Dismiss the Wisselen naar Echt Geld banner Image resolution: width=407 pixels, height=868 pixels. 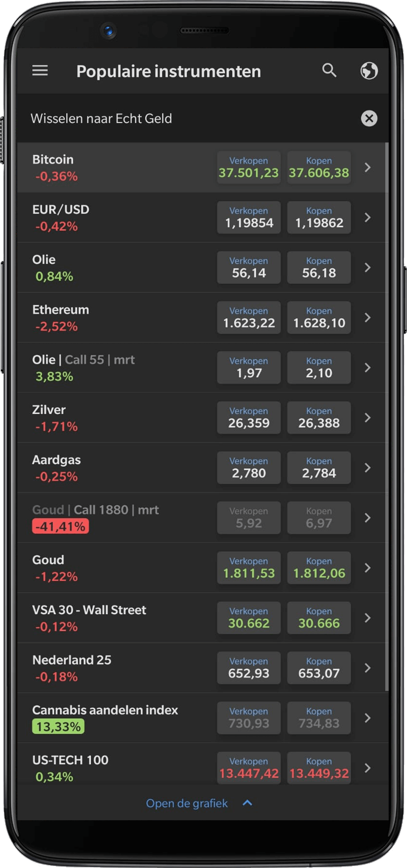point(369,118)
